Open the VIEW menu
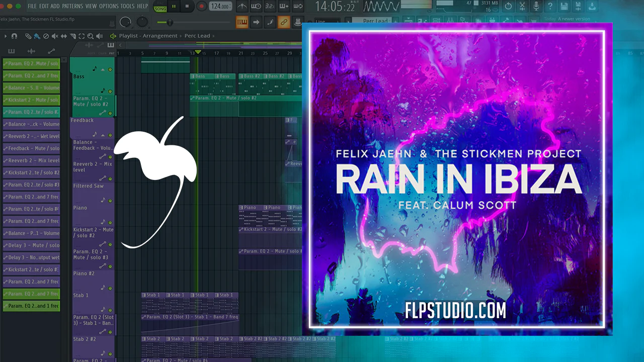The height and width of the screenshot is (362, 644). click(x=91, y=6)
